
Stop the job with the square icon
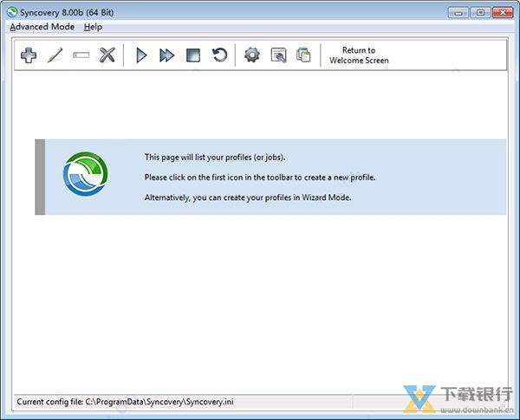pos(193,55)
